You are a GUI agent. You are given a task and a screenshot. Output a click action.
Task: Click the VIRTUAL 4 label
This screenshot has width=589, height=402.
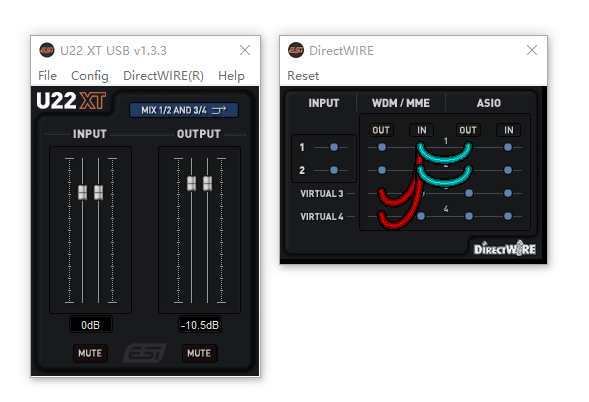(x=322, y=217)
